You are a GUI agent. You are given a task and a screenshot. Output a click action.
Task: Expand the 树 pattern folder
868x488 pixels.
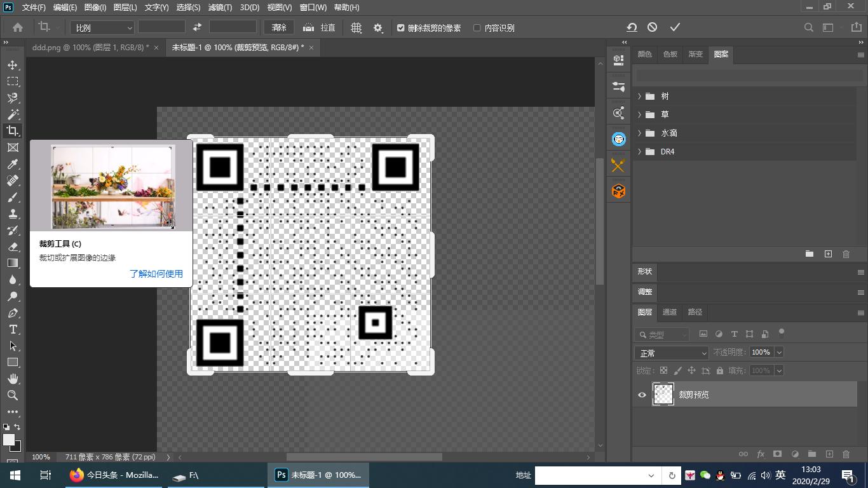639,97
